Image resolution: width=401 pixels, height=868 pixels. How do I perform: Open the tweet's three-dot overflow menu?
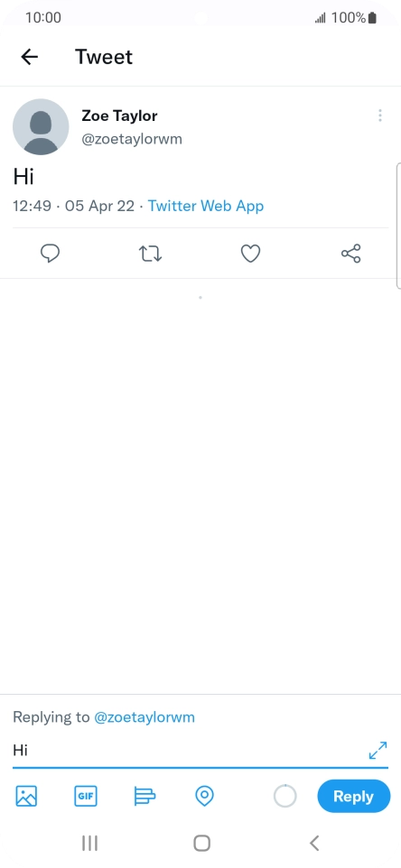(380, 115)
